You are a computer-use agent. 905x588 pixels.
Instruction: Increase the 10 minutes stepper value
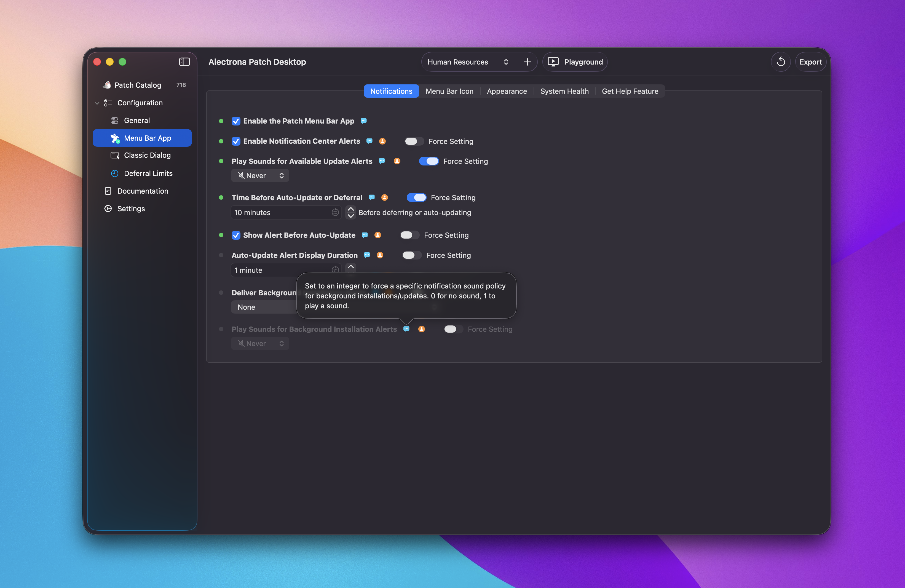[x=350, y=209]
